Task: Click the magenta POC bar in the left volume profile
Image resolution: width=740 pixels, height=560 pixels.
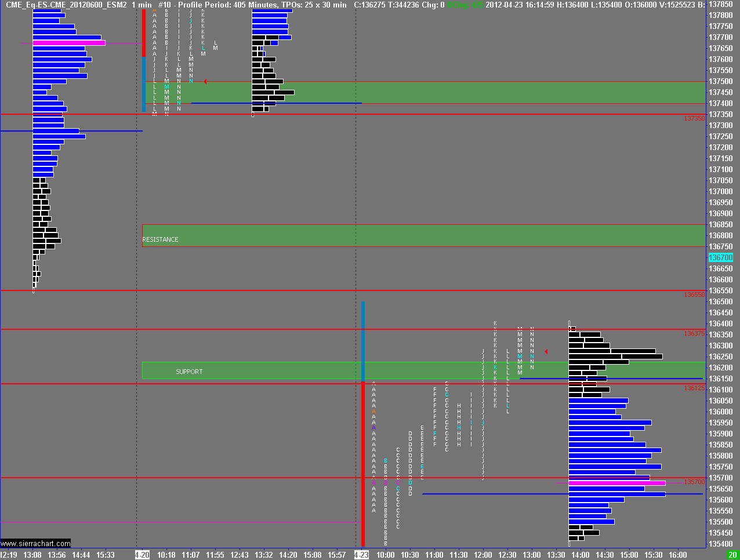Action: (69, 43)
